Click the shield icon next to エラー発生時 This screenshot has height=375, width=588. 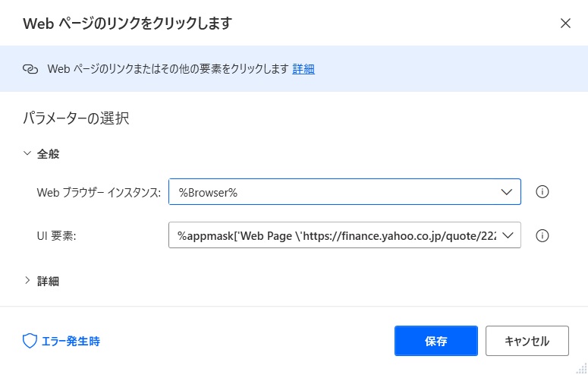pyautogui.click(x=30, y=341)
